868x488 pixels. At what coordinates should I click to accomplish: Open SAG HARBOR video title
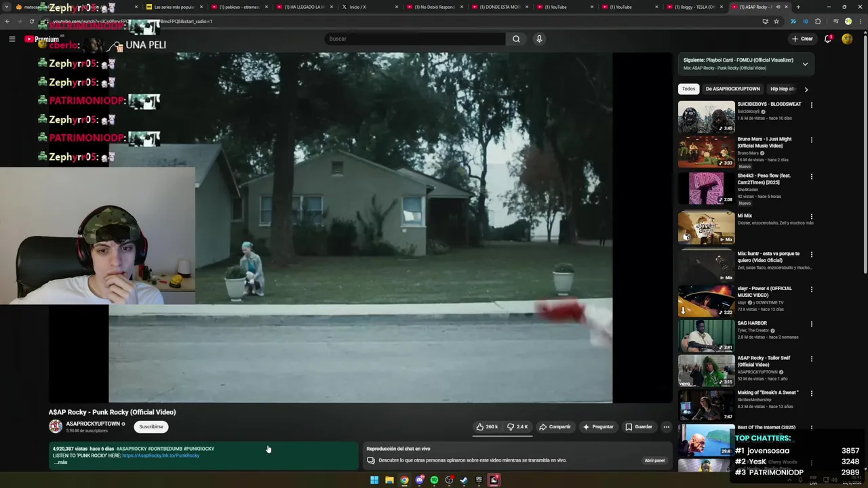(x=752, y=323)
